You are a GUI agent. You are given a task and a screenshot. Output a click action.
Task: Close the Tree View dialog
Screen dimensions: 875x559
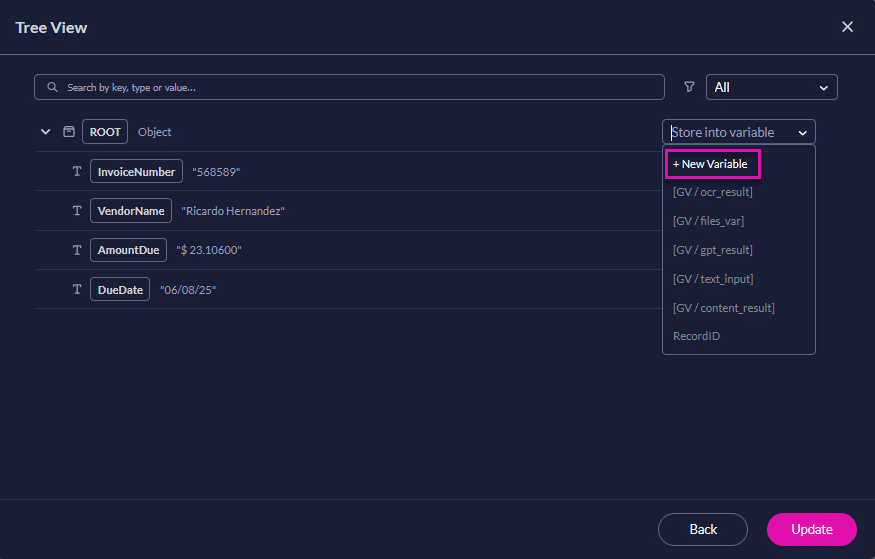(x=847, y=27)
